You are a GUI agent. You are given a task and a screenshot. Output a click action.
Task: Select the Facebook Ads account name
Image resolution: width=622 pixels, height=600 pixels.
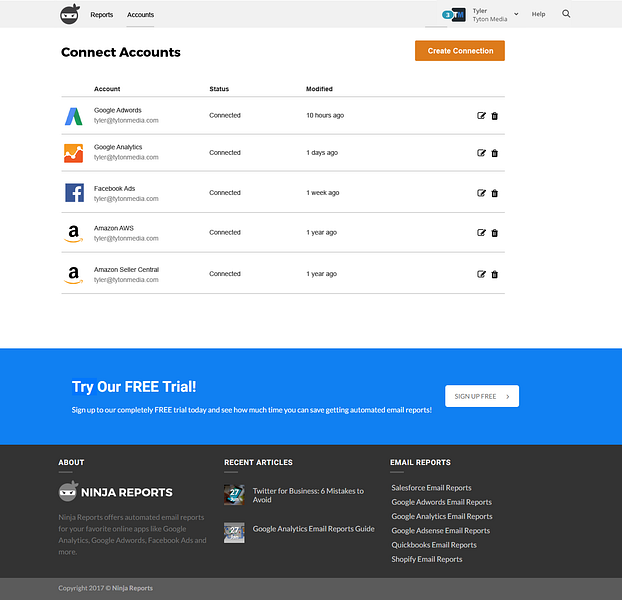tap(115, 188)
